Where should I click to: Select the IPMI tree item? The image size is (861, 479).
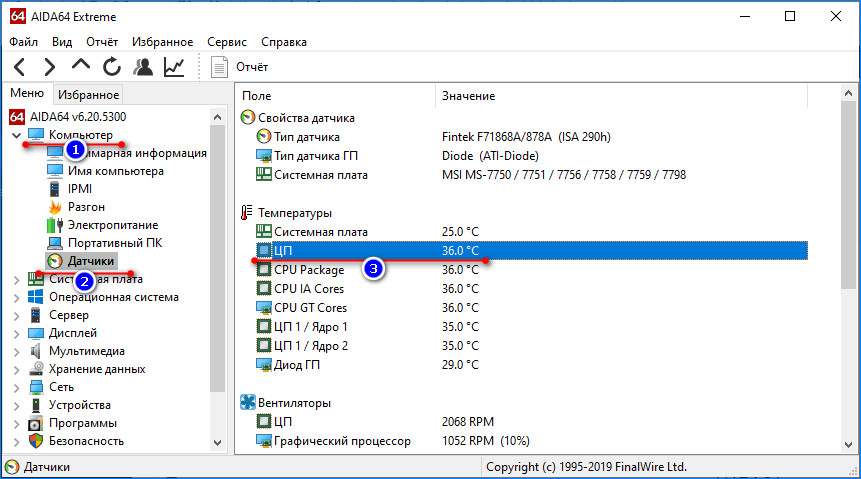[x=80, y=189]
